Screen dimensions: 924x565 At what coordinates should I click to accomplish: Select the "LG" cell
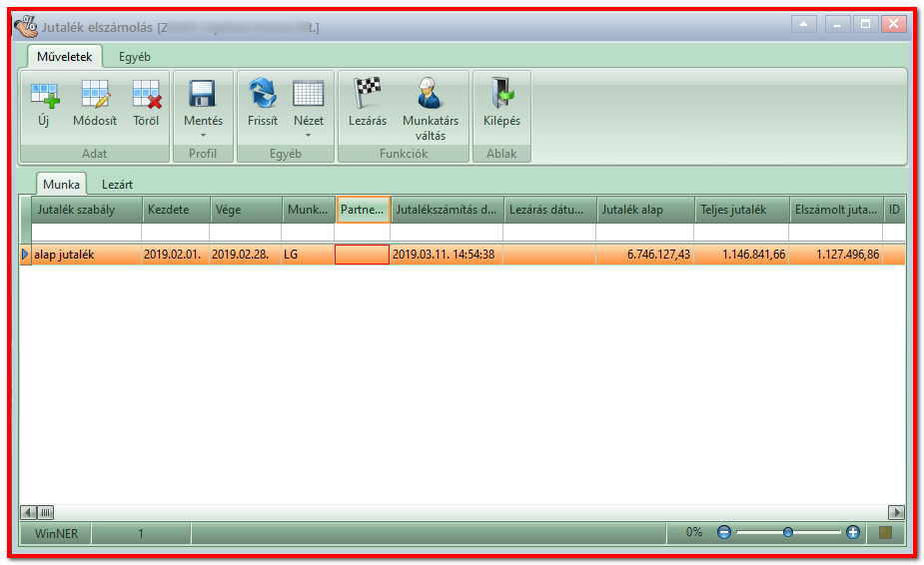pos(308,255)
